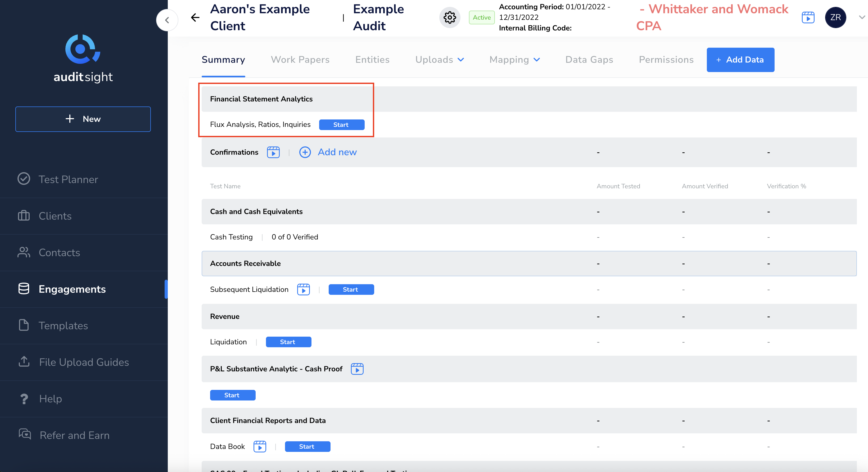Image resolution: width=868 pixels, height=472 pixels.
Task: Open the Test Planner section
Action: pyautogui.click(x=68, y=179)
